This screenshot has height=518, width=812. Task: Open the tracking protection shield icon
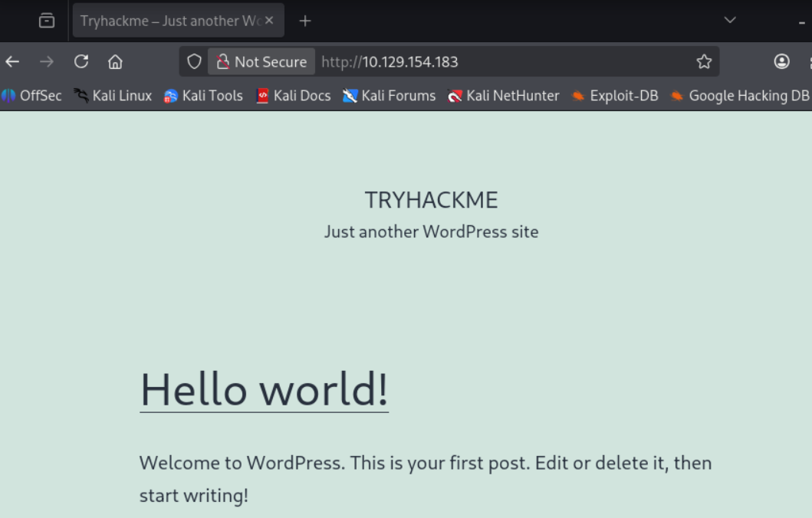click(x=194, y=62)
